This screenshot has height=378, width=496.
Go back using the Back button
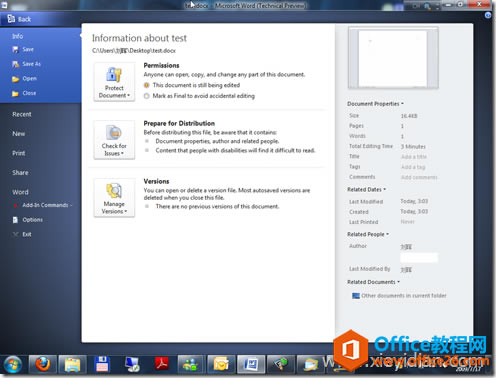coord(19,19)
